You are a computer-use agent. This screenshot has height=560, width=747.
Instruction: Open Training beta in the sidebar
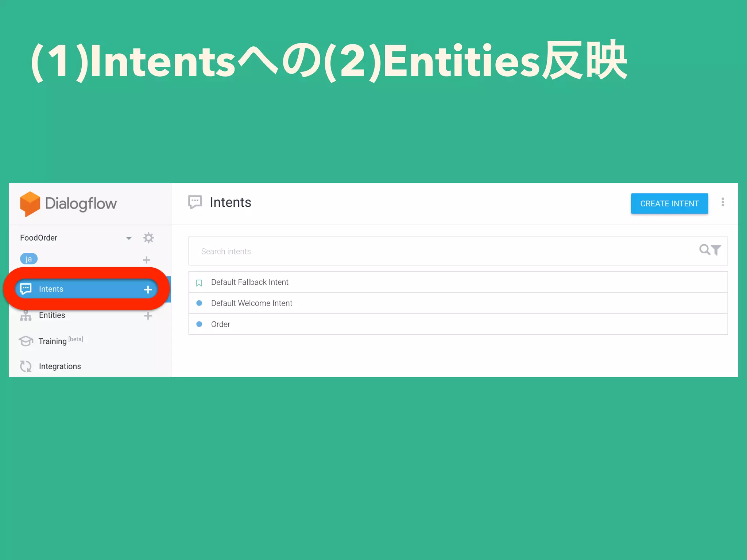(61, 341)
